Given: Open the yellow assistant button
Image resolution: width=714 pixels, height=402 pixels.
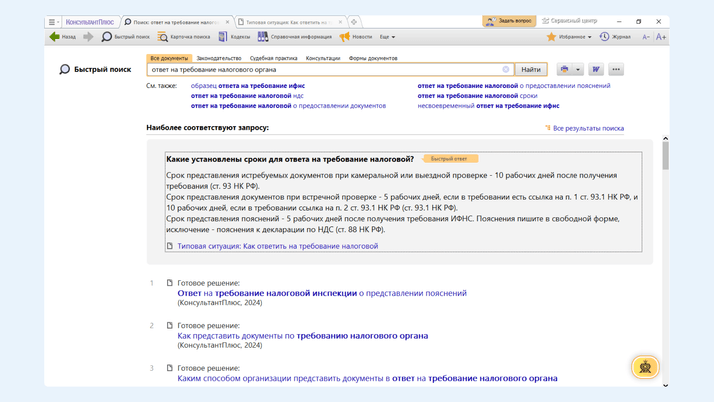Looking at the screenshot, I should click(x=645, y=367).
